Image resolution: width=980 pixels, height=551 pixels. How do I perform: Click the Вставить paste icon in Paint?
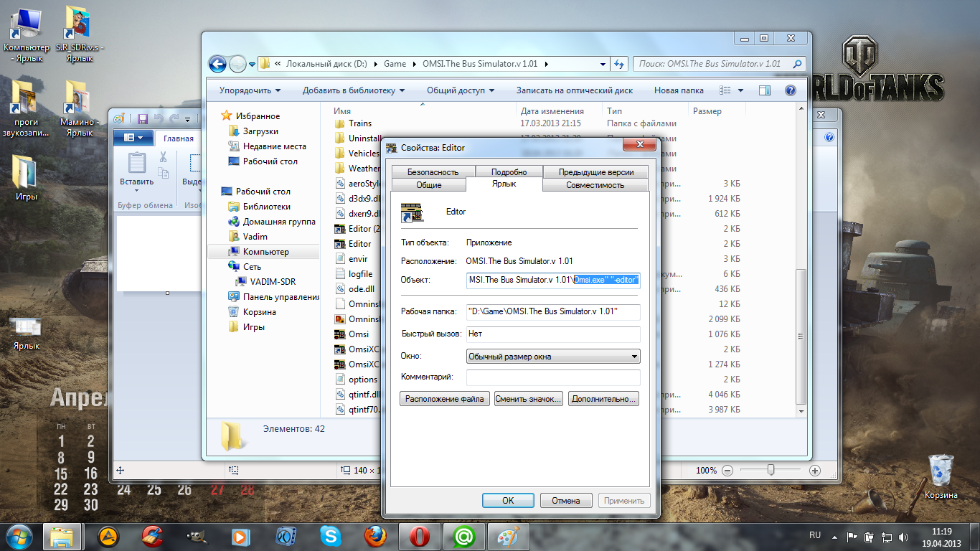[x=136, y=162]
